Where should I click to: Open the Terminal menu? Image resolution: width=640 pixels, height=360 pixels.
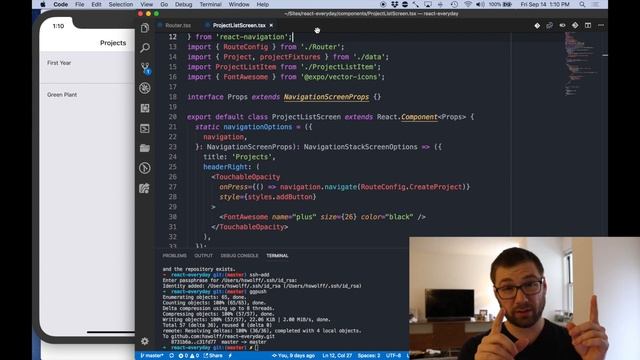tap(211, 4)
